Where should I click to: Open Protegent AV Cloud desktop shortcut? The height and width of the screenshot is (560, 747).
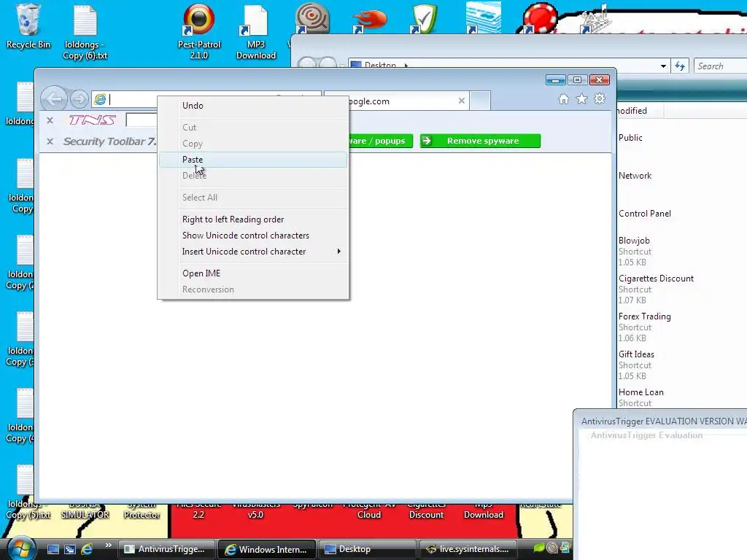click(369, 511)
